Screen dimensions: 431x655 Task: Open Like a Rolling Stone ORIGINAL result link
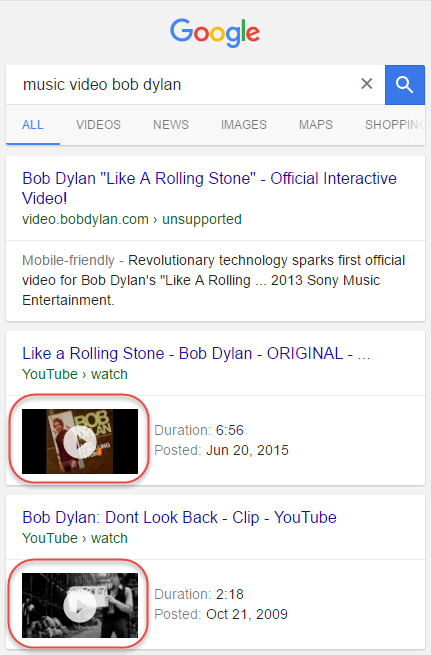click(x=196, y=353)
